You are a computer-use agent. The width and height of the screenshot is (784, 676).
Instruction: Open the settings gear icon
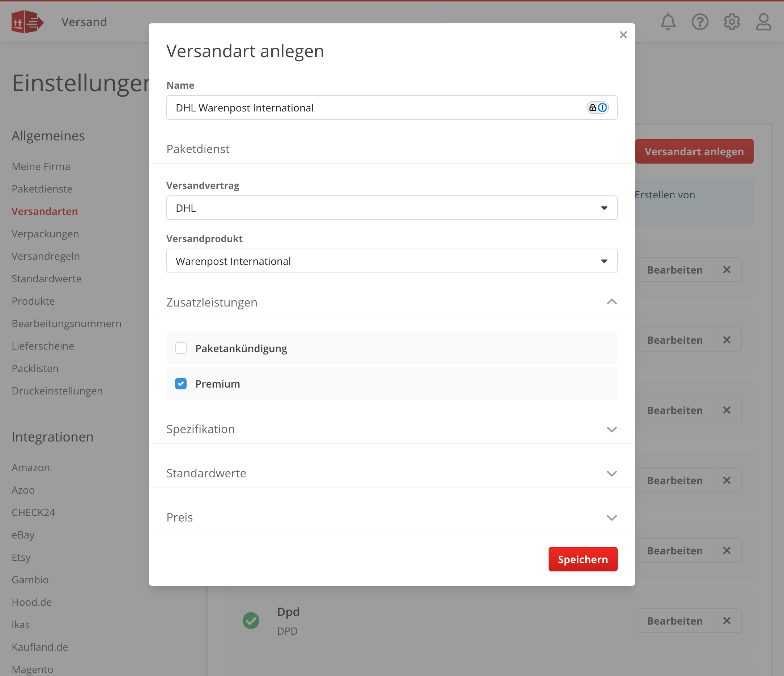[732, 22]
